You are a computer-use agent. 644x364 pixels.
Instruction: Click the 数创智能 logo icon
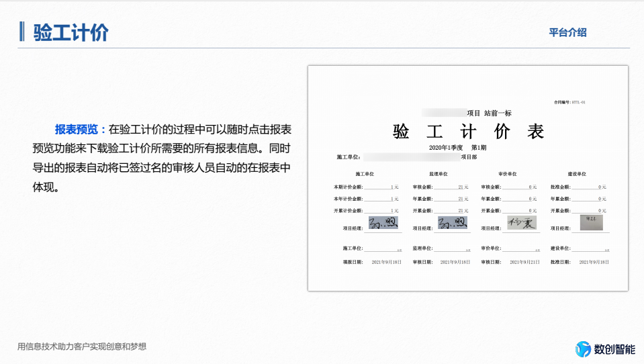tap(583, 349)
